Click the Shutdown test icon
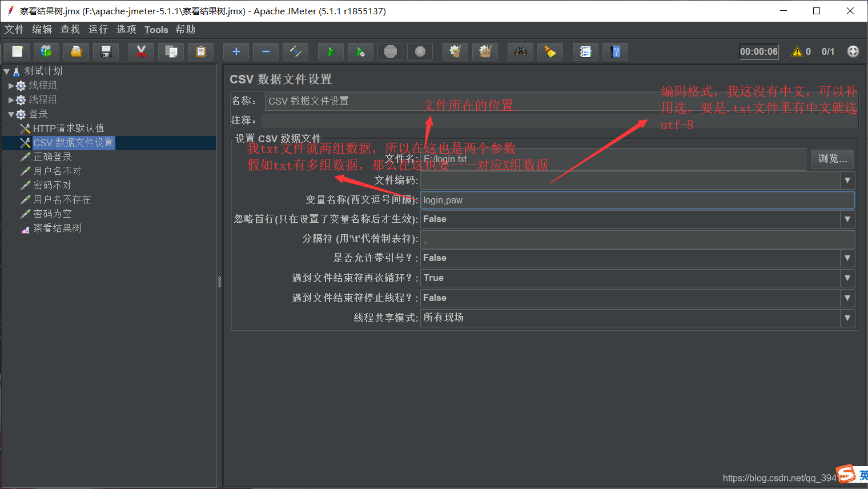Image resolution: width=868 pixels, height=489 pixels. (x=420, y=51)
